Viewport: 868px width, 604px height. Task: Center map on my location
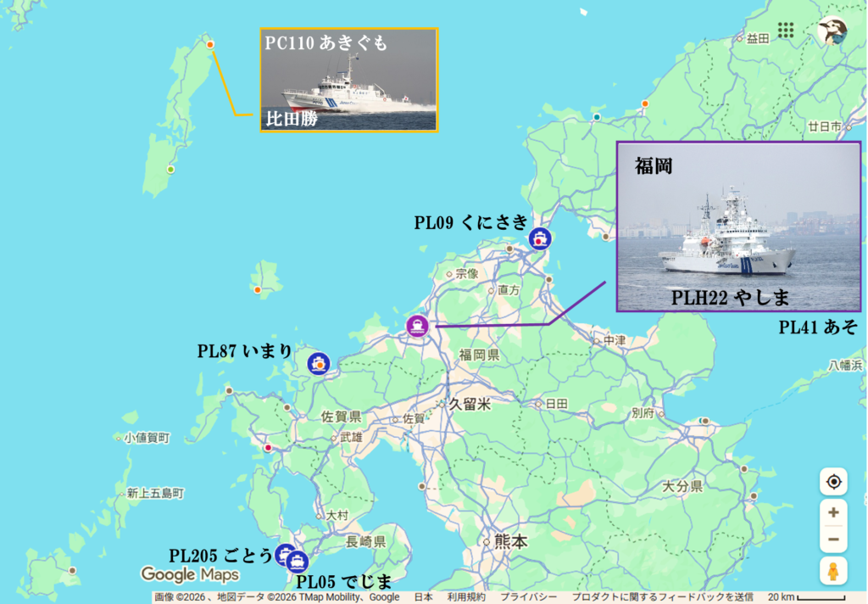tap(834, 482)
